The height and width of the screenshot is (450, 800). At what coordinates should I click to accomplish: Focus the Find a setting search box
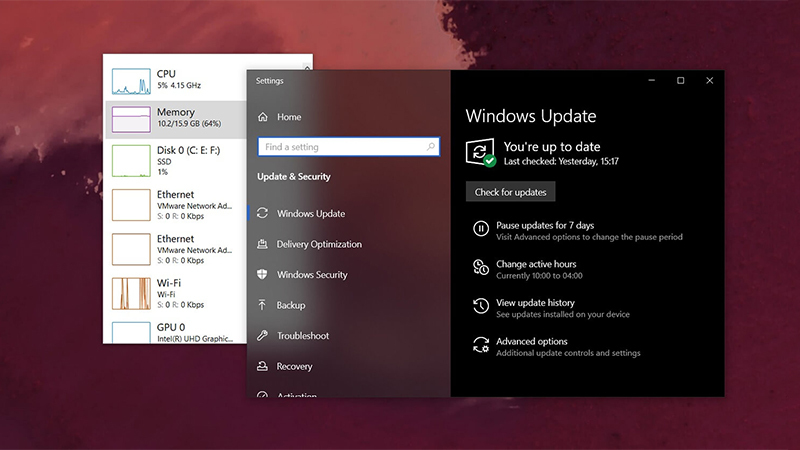tap(348, 147)
